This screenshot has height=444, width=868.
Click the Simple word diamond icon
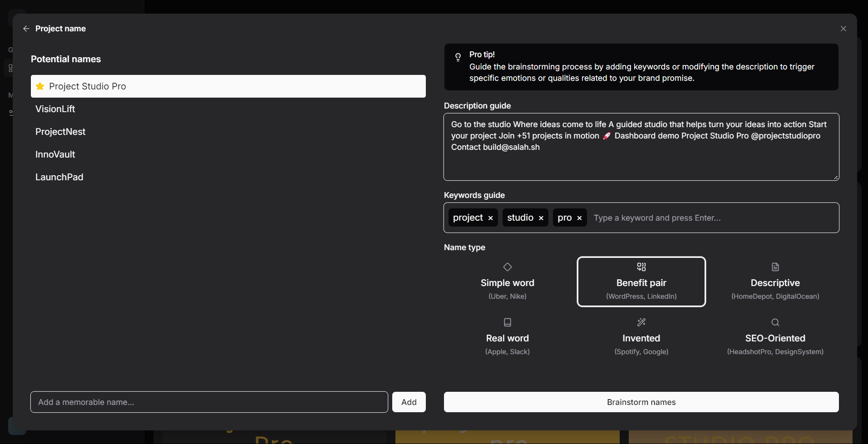(507, 267)
